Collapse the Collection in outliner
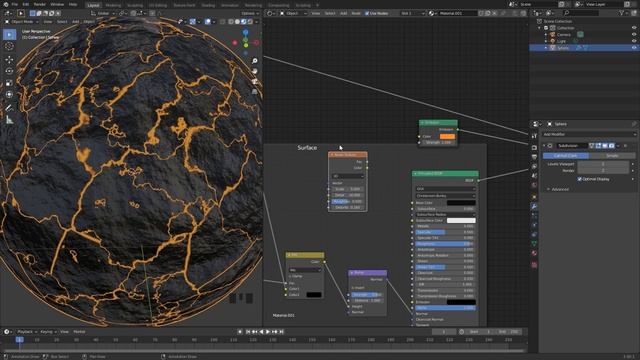 (540, 28)
